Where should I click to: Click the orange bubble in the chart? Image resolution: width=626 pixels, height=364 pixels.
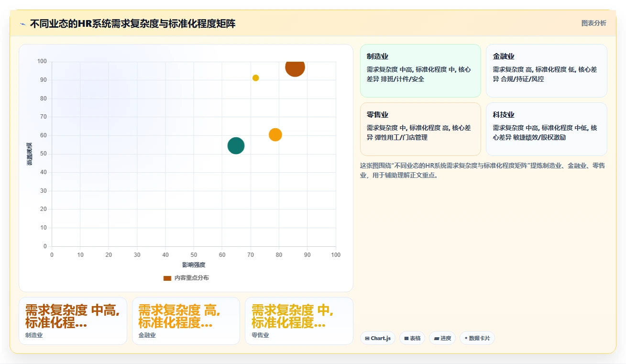coord(275,135)
